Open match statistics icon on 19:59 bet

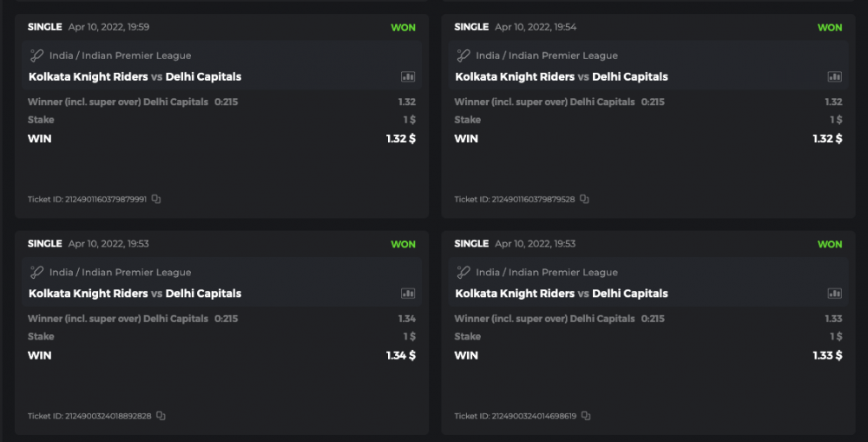coord(408,76)
